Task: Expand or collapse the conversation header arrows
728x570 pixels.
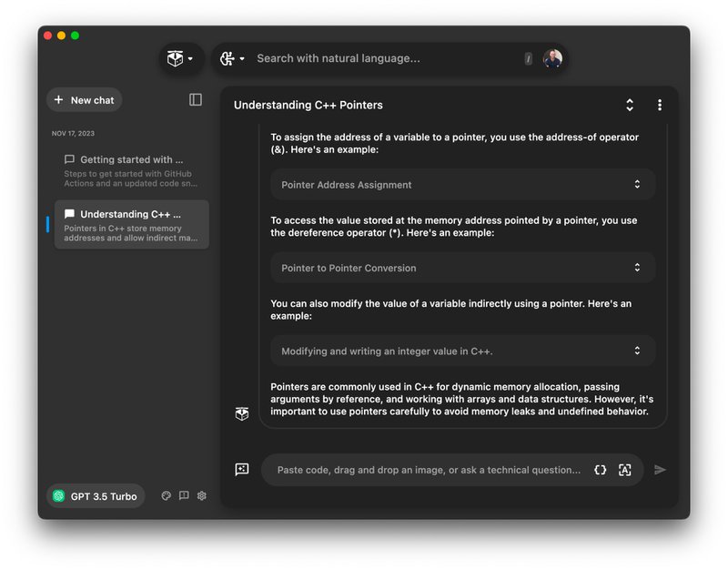Action: pyautogui.click(x=630, y=105)
